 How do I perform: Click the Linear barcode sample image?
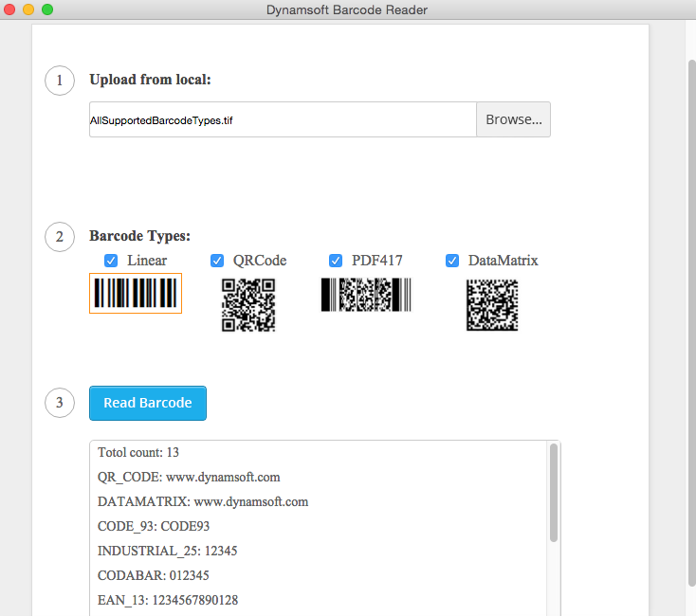(135, 294)
